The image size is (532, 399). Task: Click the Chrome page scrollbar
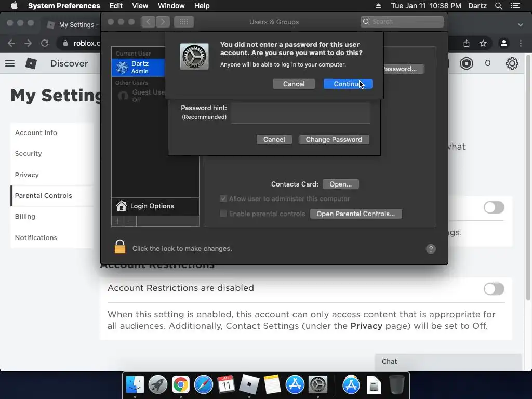tap(528, 177)
